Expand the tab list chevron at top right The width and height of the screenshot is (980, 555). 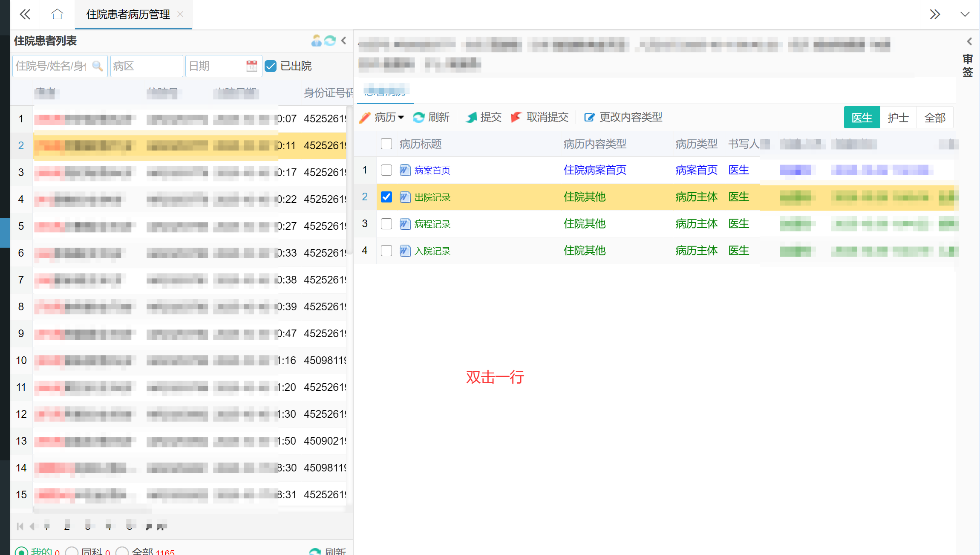[x=965, y=14]
